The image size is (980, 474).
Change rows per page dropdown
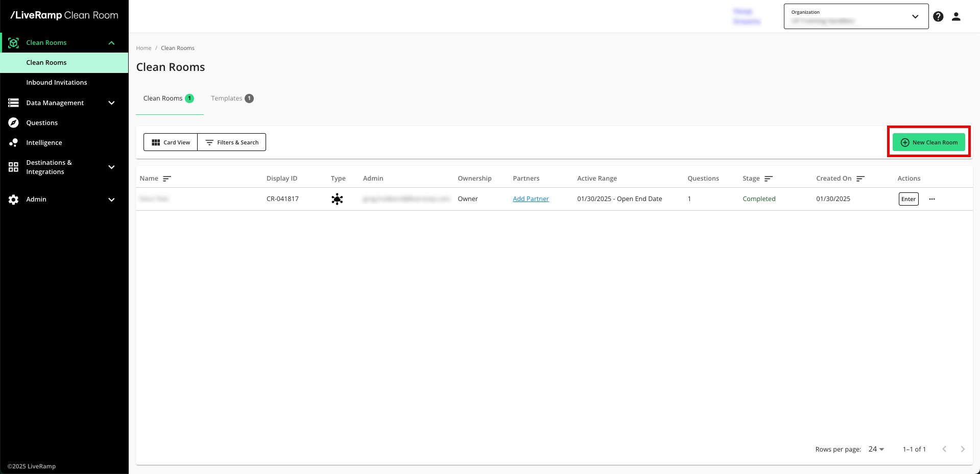point(876,449)
